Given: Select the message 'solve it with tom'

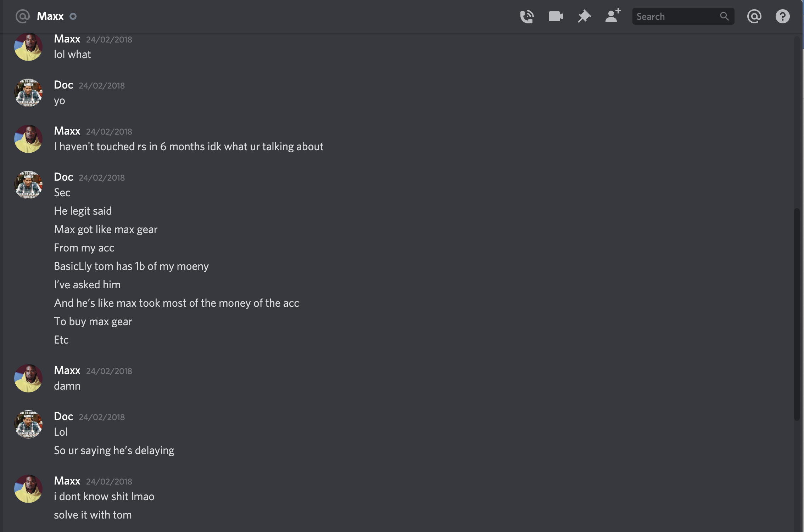Looking at the screenshot, I should point(93,515).
